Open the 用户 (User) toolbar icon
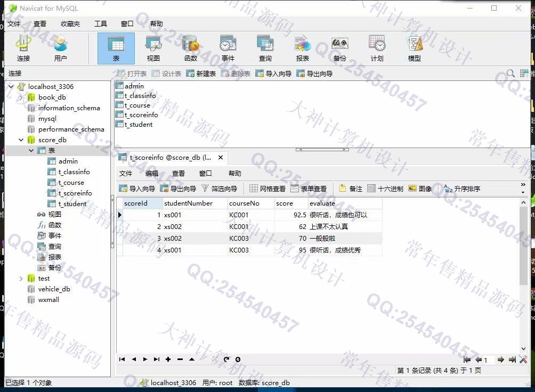Viewport: 535px width, 392px height. [60, 48]
